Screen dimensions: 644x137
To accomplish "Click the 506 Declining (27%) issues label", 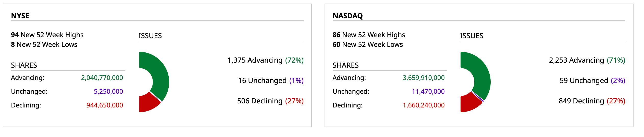I will click(x=270, y=101).
